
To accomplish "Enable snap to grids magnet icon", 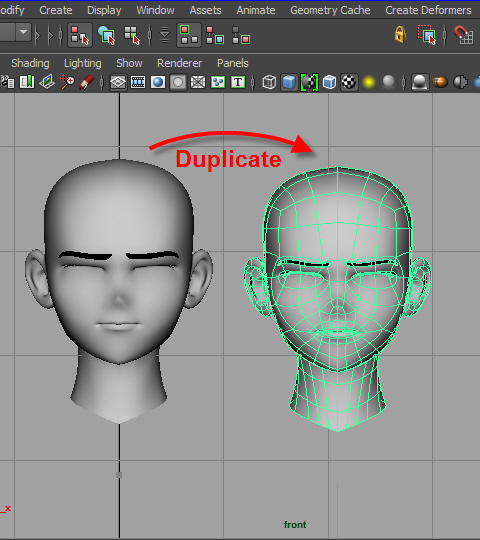I will tap(463, 35).
